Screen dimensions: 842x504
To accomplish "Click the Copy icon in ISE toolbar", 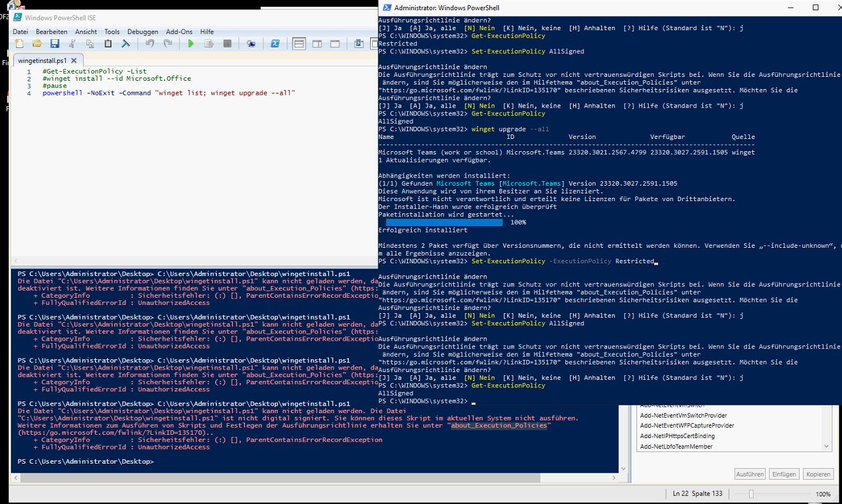I will point(90,44).
